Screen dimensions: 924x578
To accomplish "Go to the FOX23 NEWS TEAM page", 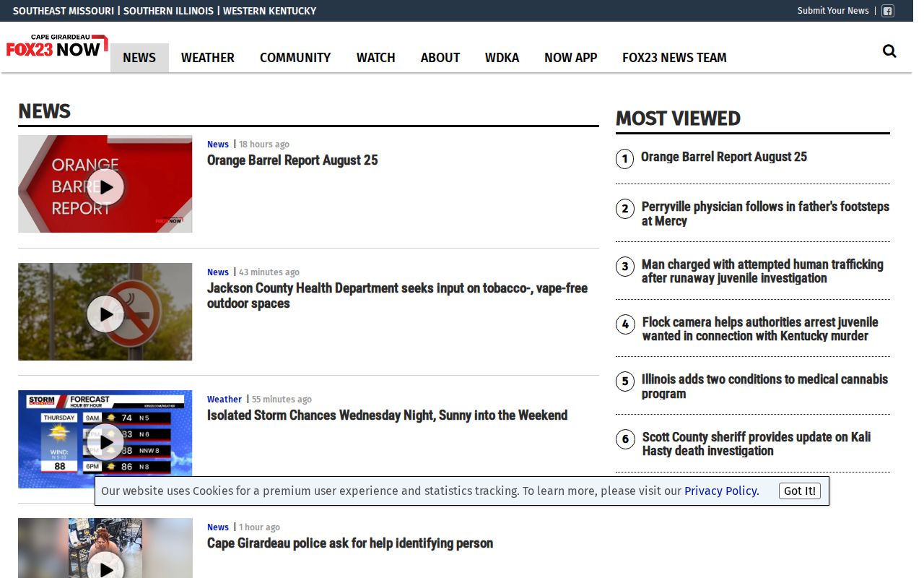I will pyautogui.click(x=674, y=58).
